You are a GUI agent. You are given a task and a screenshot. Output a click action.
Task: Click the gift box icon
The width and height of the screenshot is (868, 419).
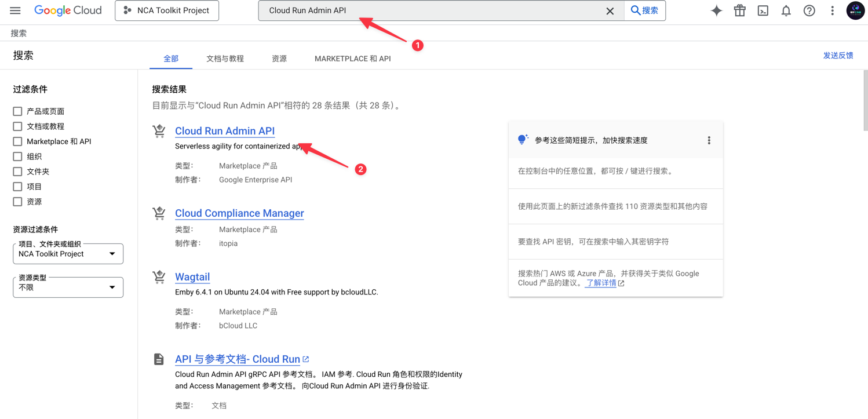tap(739, 10)
